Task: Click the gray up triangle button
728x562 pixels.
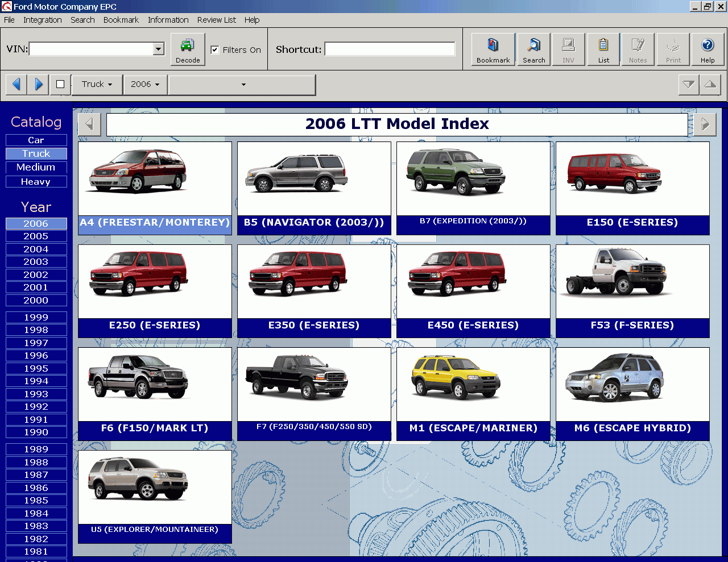Action: (710, 84)
